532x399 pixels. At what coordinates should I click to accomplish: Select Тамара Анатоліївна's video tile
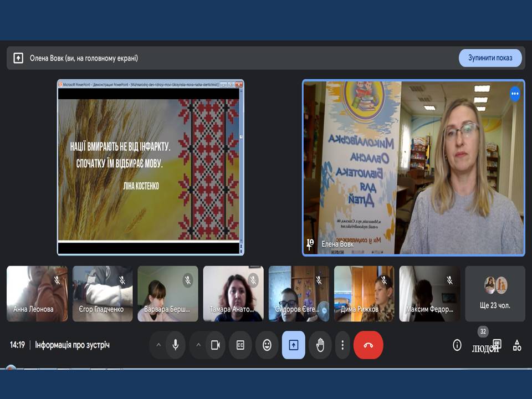coord(233,294)
